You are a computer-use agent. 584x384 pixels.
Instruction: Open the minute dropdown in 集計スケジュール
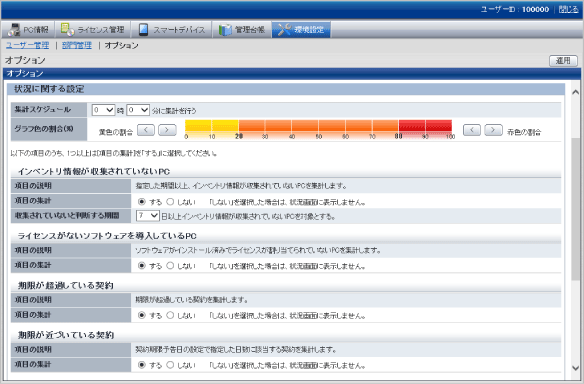pos(138,110)
